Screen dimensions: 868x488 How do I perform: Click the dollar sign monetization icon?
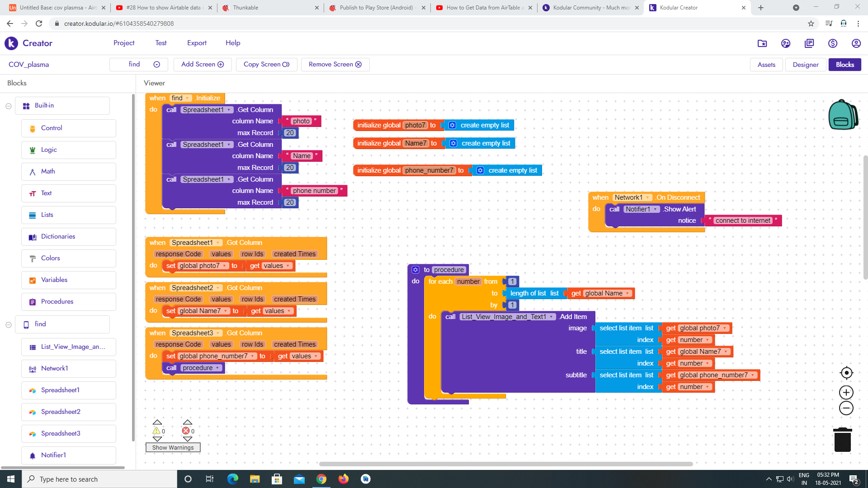coord(833,43)
